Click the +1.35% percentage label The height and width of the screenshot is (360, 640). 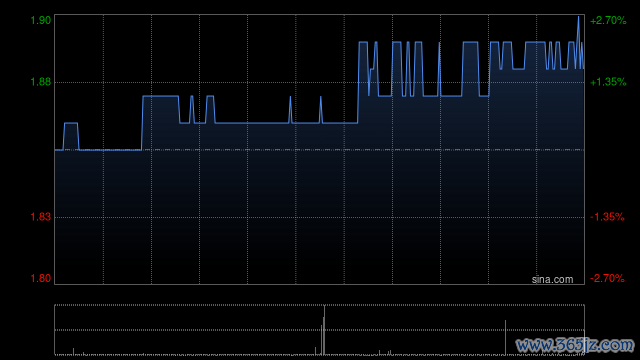click(x=608, y=82)
